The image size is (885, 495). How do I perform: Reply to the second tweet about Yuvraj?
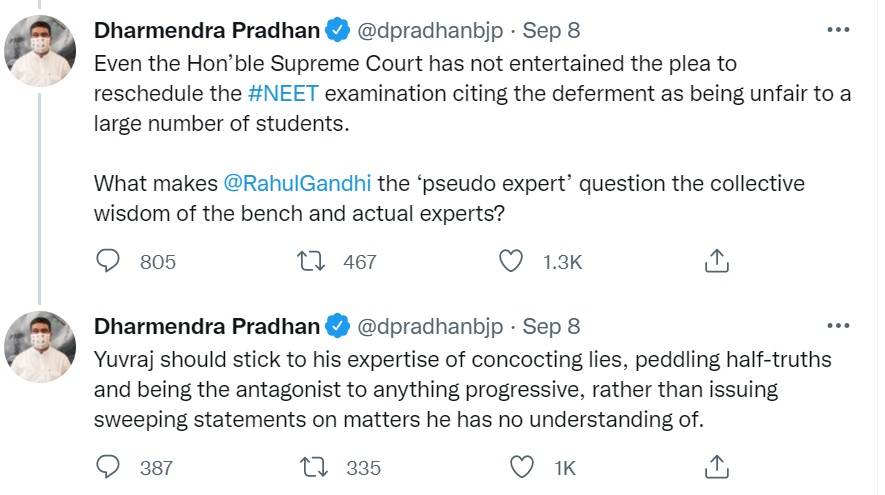pyautogui.click(x=107, y=467)
